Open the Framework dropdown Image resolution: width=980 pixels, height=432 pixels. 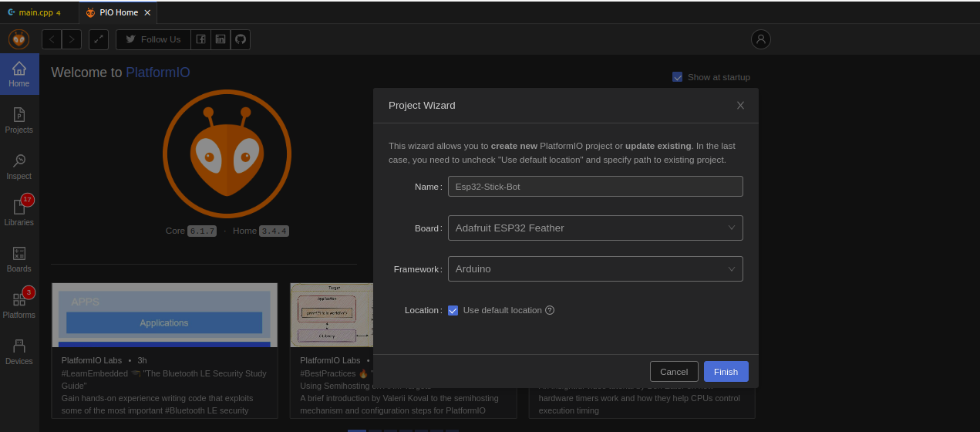pyautogui.click(x=595, y=268)
